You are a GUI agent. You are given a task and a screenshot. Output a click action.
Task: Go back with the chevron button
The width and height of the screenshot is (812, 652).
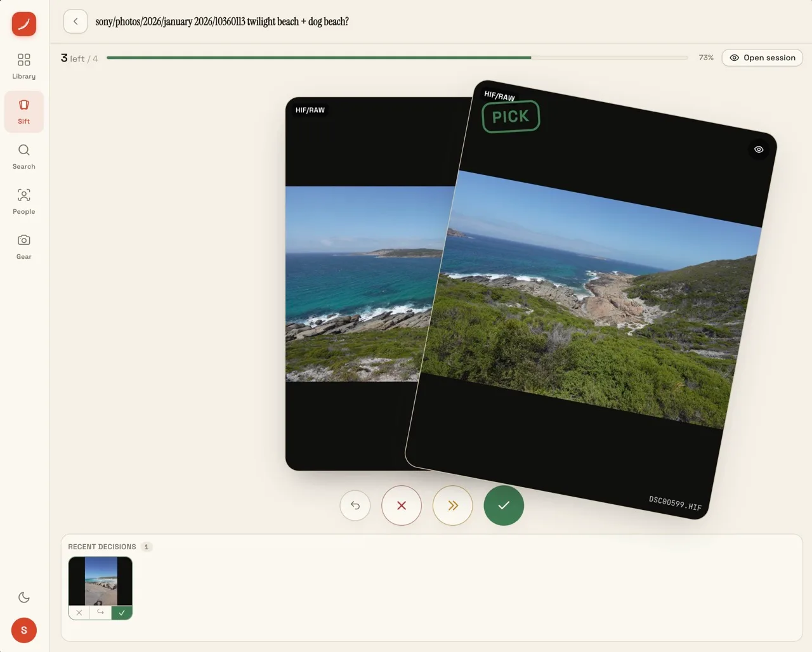75,22
